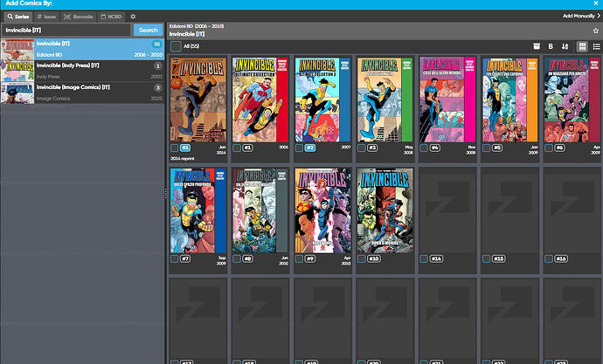Open the issue #3 cover with green spine
This screenshot has width=603, height=364.
coord(385,100)
